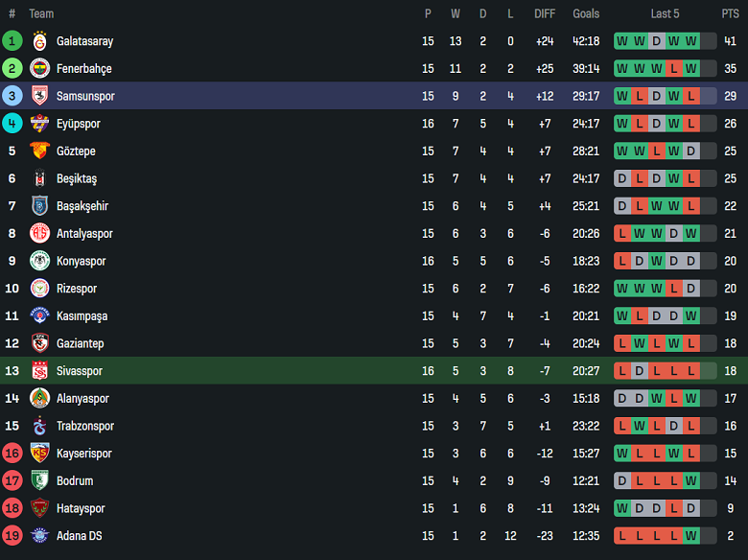Click the Başakşehir team logo

tap(39, 206)
